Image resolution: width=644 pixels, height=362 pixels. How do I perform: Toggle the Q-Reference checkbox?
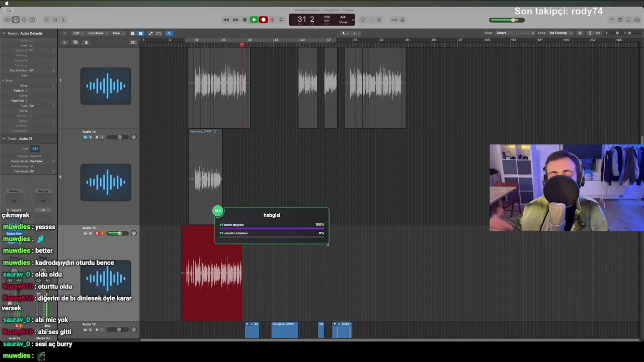[x=32, y=166]
